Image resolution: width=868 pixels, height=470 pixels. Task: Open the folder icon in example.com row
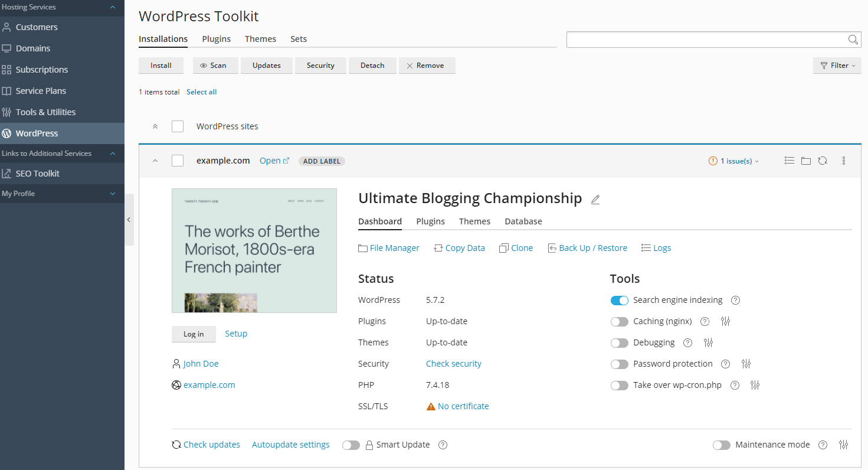(x=806, y=161)
